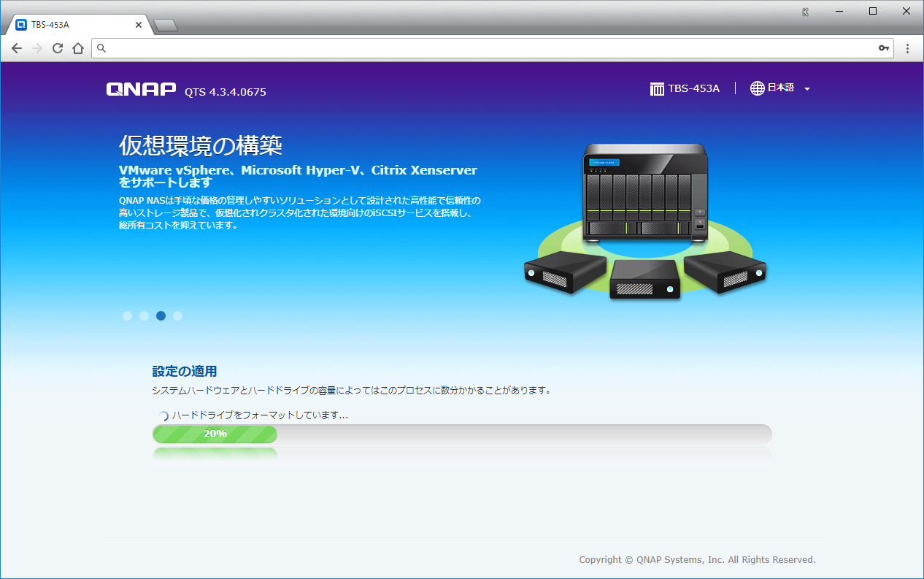The width and height of the screenshot is (924, 579).
Task: Show the first carousel slide dot
Action: click(127, 315)
